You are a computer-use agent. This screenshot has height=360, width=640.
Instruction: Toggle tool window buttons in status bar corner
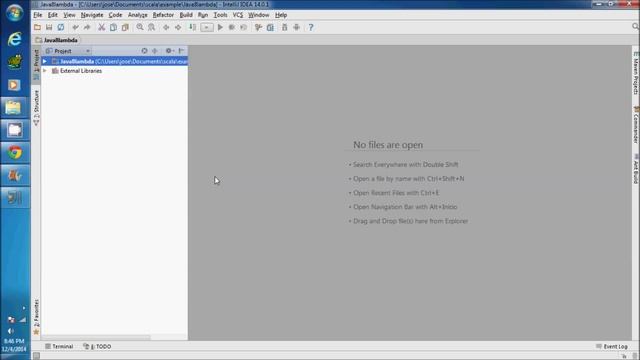point(36,356)
